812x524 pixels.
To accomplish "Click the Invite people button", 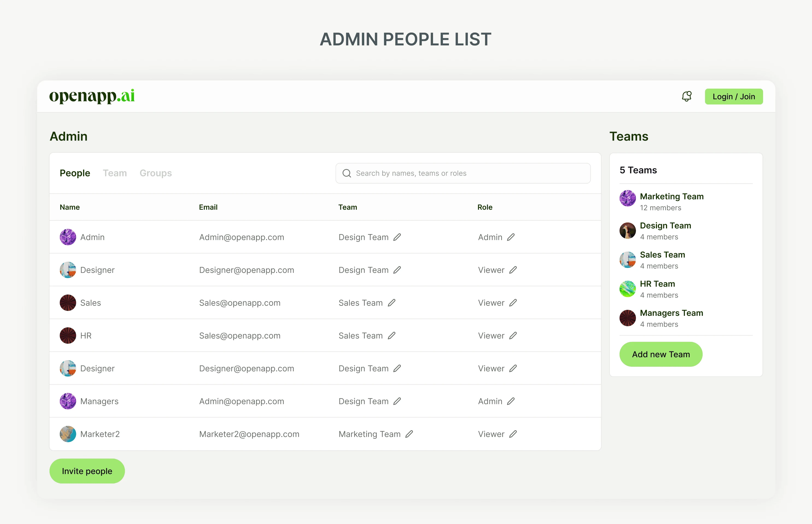I will click(x=87, y=471).
